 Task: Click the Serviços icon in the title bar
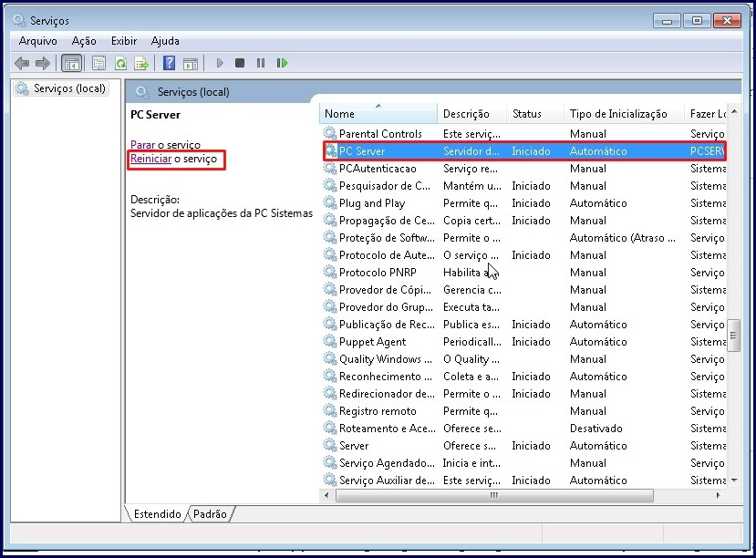(x=19, y=20)
